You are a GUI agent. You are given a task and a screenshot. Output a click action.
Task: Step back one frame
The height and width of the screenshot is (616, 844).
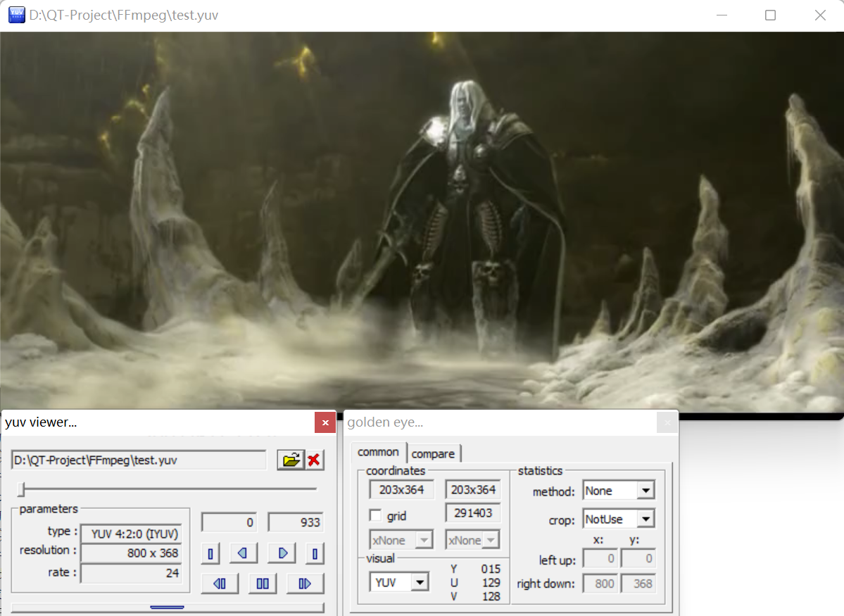[243, 553]
